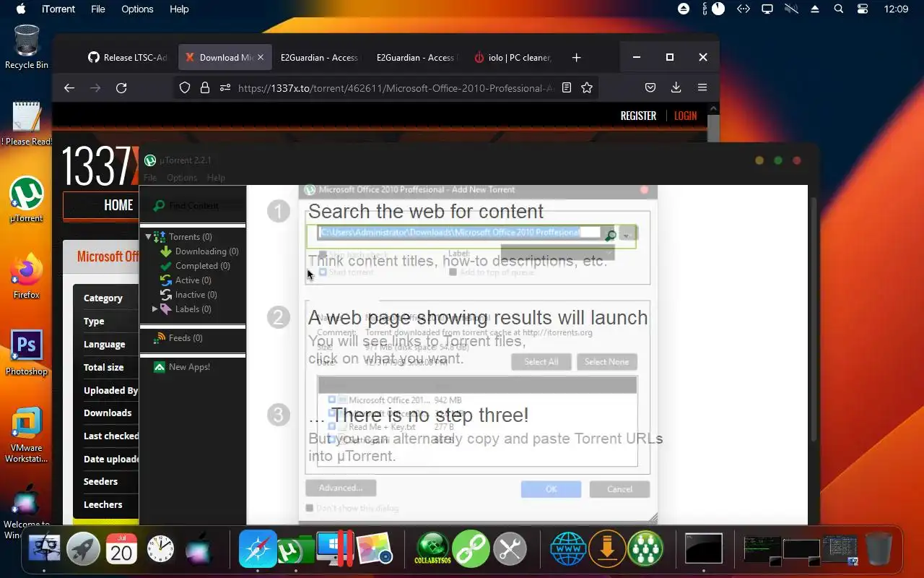The image size is (924, 578).
Task: Open the Trash icon in the dock
Action: coord(879,550)
